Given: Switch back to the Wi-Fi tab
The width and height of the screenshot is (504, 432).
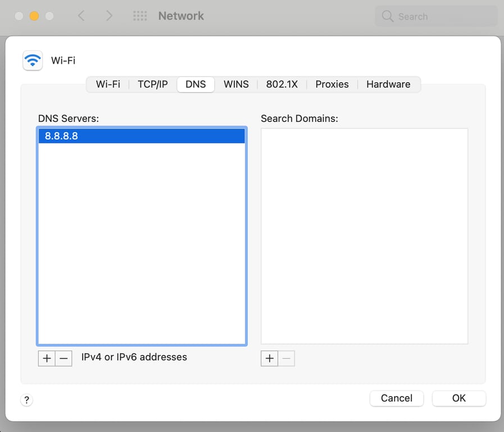Looking at the screenshot, I should click(x=108, y=84).
